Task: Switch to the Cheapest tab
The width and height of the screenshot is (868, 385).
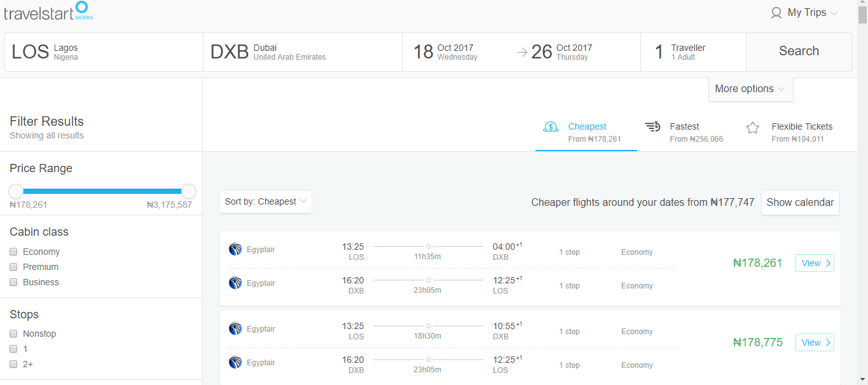Action: [586, 132]
